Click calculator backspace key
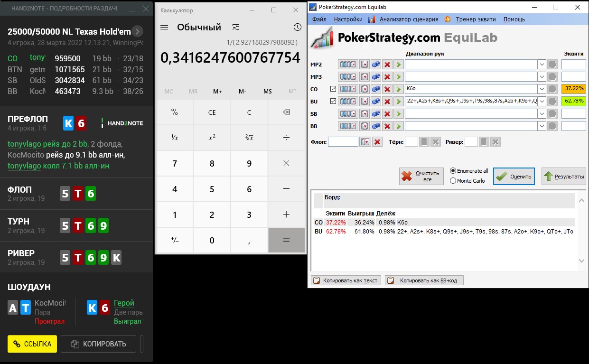 pyautogui.click(x=286, y=112)
